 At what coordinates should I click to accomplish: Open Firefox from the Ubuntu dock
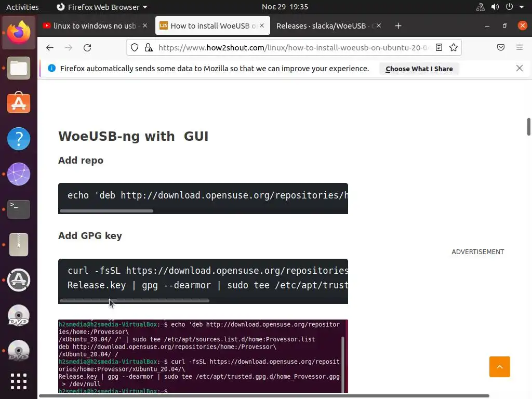[19, 33]
